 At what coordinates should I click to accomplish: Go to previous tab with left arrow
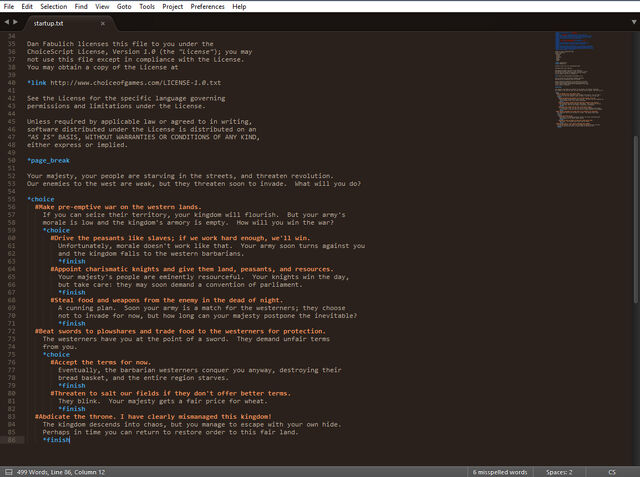(7, 22)
